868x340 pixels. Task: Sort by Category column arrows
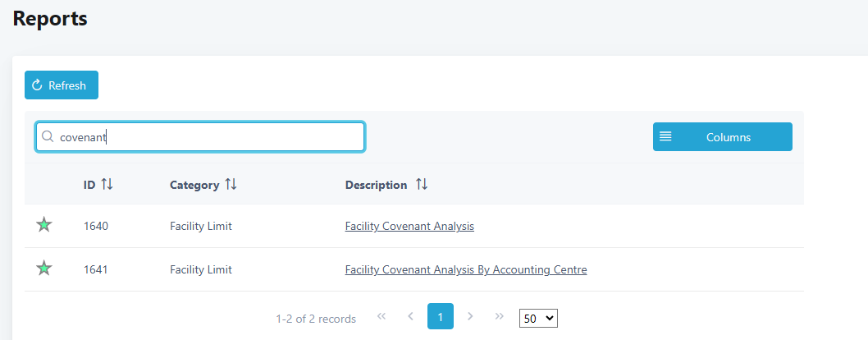pos(231,185)
